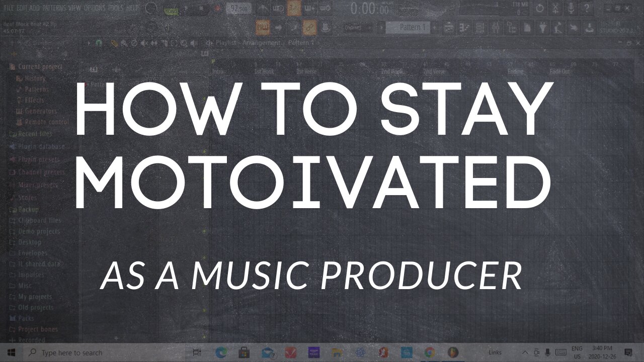Open the Mixer view icon

click(496, 28)
